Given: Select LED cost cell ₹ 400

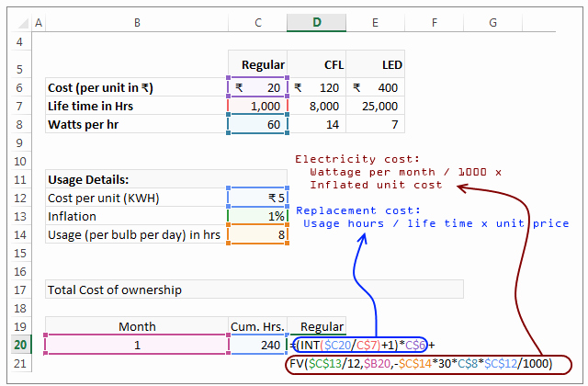Looking at the screenshot, I should 376,87.
